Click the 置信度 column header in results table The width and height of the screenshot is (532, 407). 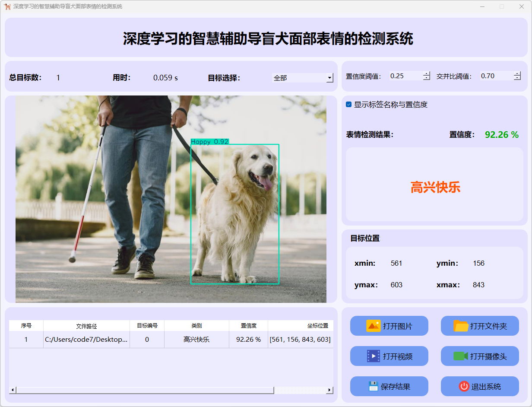pyautogui.click(x=248, y=326)
